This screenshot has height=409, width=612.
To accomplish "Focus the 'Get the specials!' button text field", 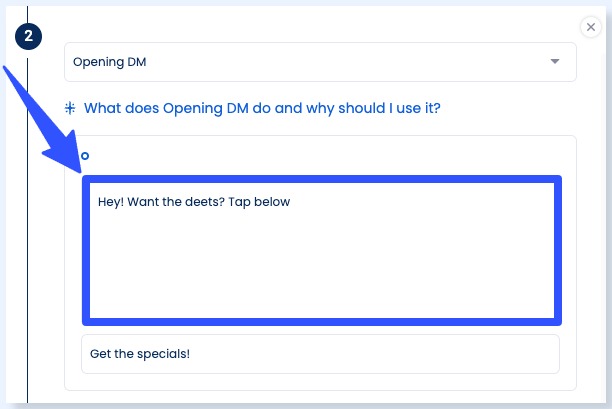I will [x=320, y=354].
